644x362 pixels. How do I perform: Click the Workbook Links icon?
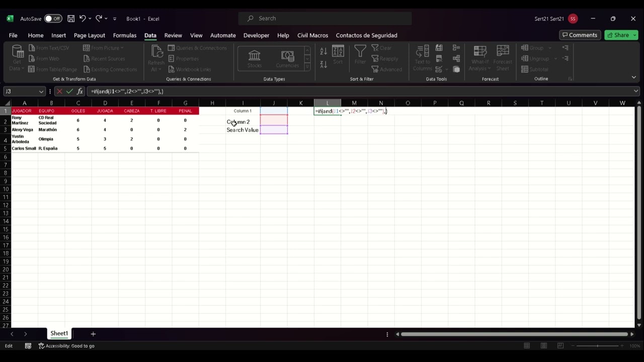coord(172,69)
